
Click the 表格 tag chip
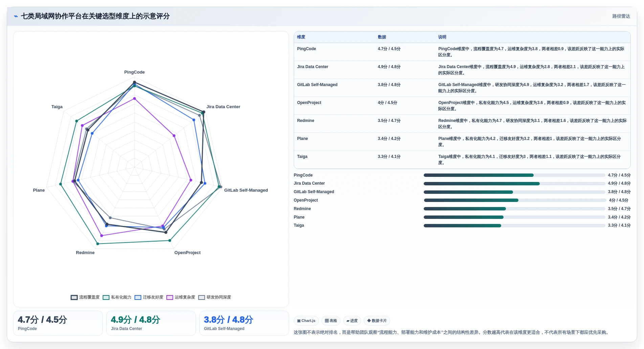pos(331,321)
